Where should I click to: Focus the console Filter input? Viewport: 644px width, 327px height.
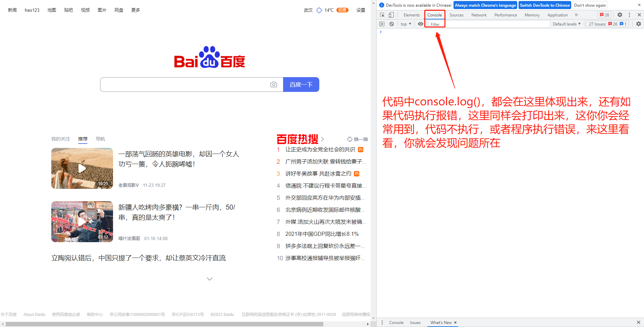489,24
